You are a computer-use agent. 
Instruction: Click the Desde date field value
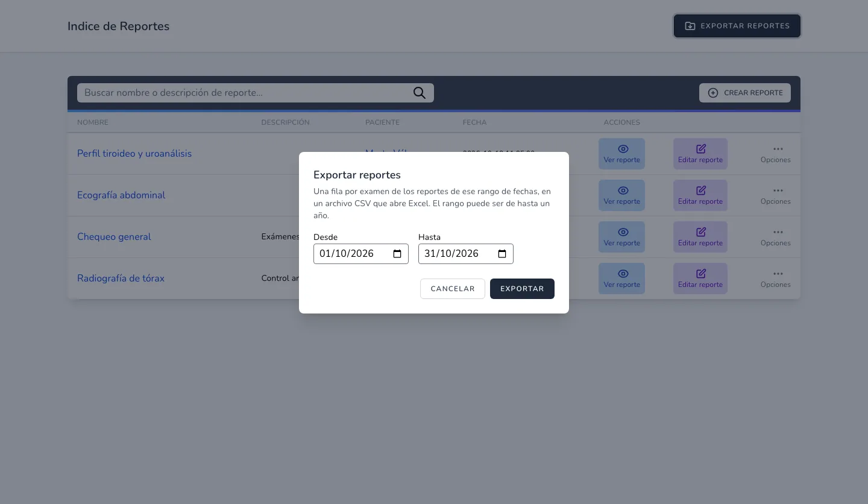347,254
